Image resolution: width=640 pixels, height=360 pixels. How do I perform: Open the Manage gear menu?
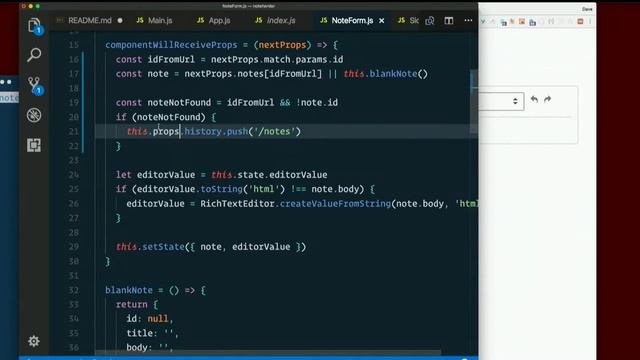(34, 341)
